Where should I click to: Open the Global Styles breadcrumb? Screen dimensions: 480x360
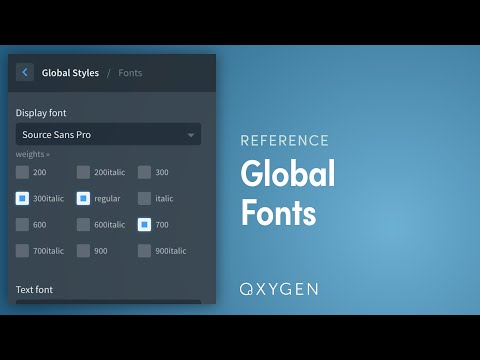pos(70,73)
